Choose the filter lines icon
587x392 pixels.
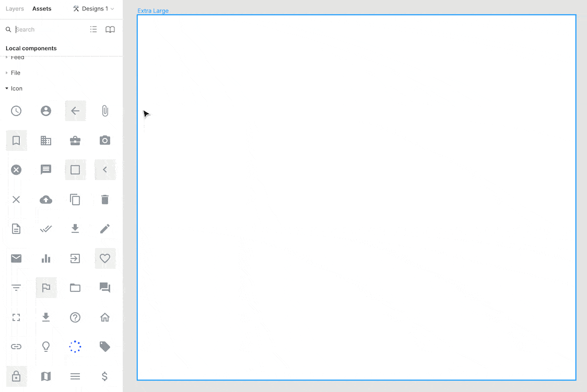(x=16, y=288)
